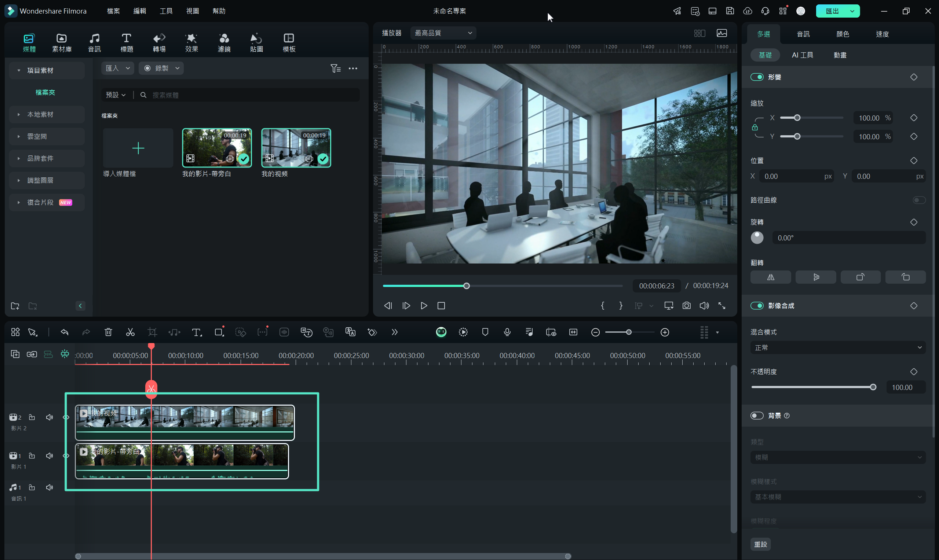939x560 pixels.
Task: Click the play button under preview
Action: 424,306
